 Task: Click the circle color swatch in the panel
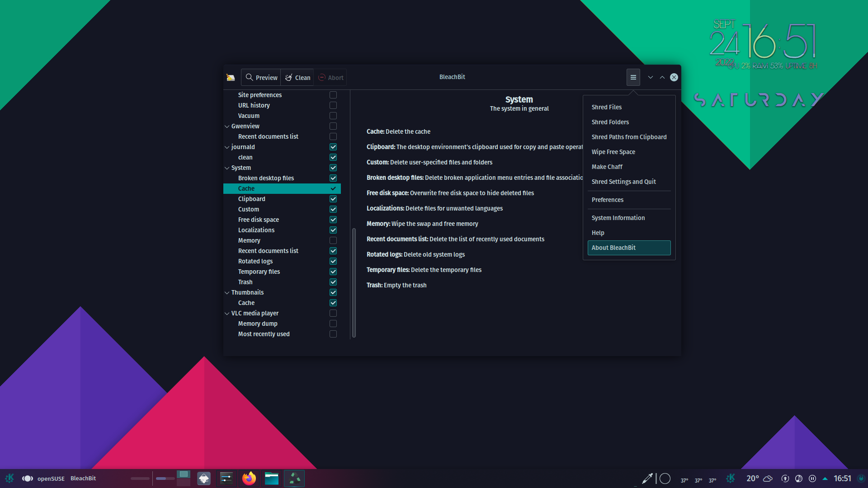tap(665, 478)
